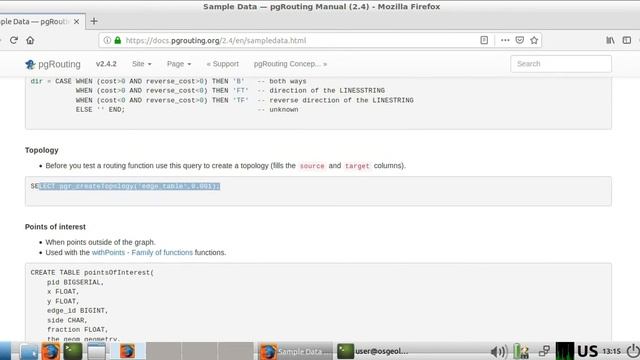Open the network connections tray icon

[x=544, y=351]
